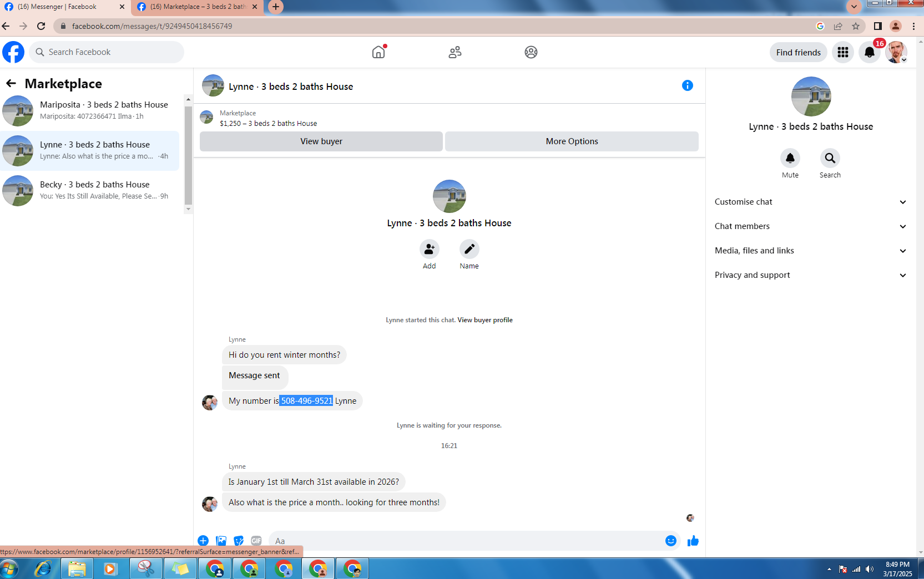924x579 pixels.
Task: Open the Chrome tab search dropdown
Action: tap(854, 7)
